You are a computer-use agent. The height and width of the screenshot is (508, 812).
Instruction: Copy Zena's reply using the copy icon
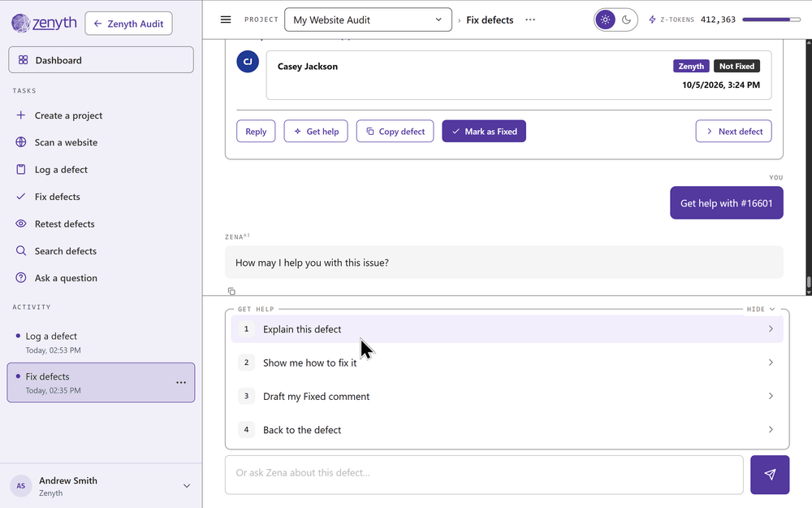(x=231, y=291)
